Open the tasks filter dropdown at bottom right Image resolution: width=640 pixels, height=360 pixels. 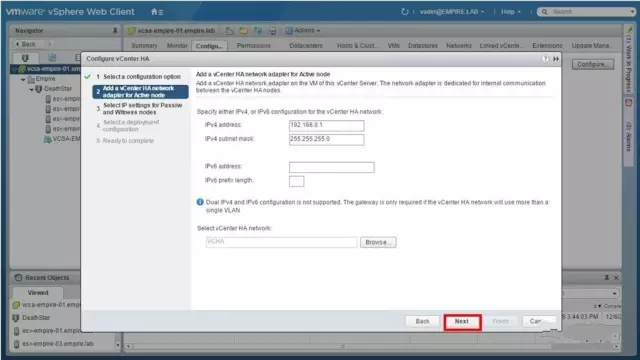[x=614, y=293]
